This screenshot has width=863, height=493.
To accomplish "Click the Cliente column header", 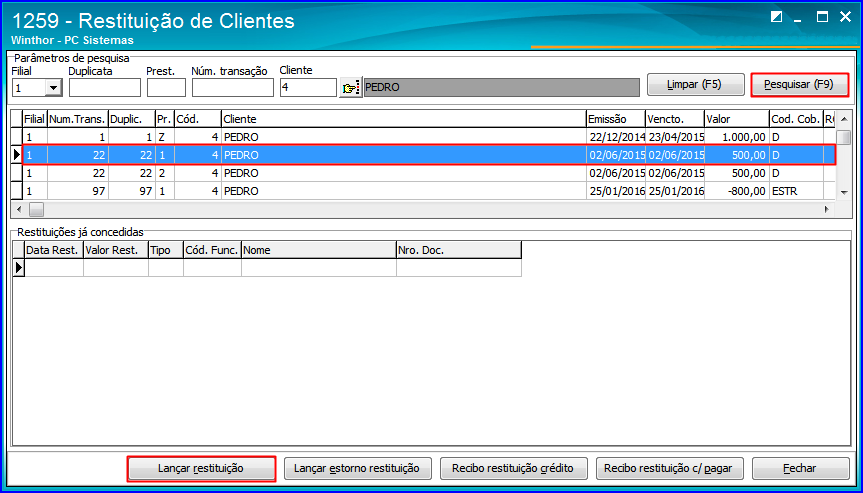I will point(403,119).
